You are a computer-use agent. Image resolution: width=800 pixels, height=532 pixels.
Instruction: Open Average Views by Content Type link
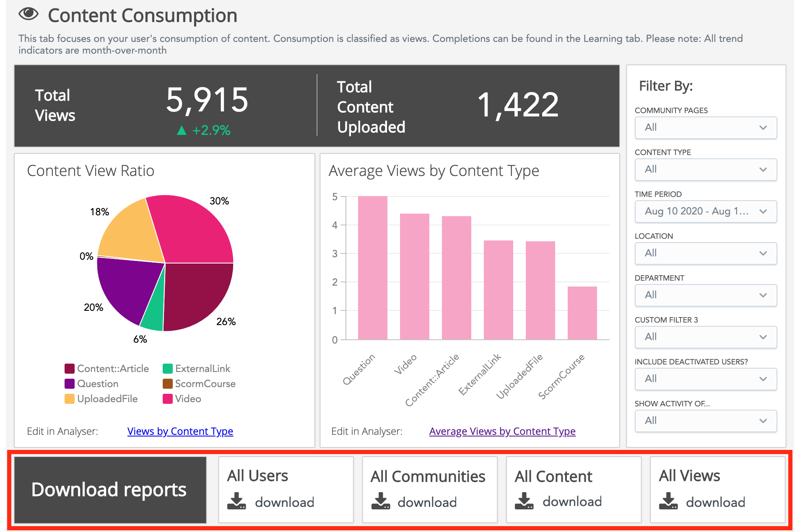(502, 431)
